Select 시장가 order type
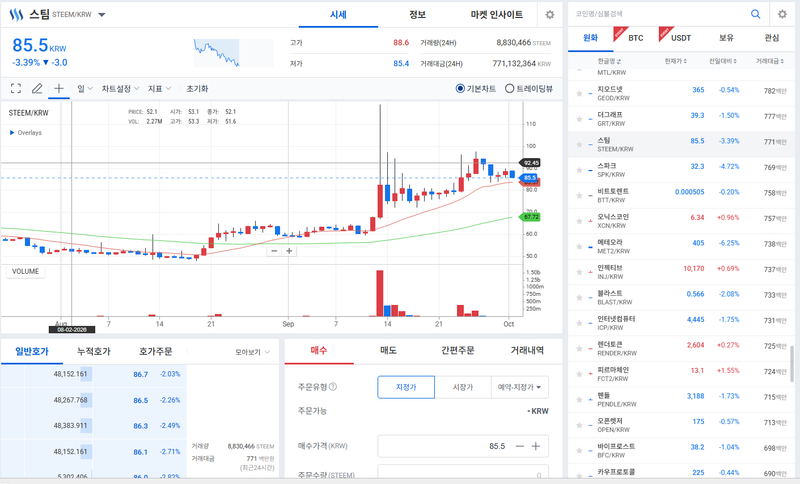Viewport: 800px width, 484px height. click(463, 387)
